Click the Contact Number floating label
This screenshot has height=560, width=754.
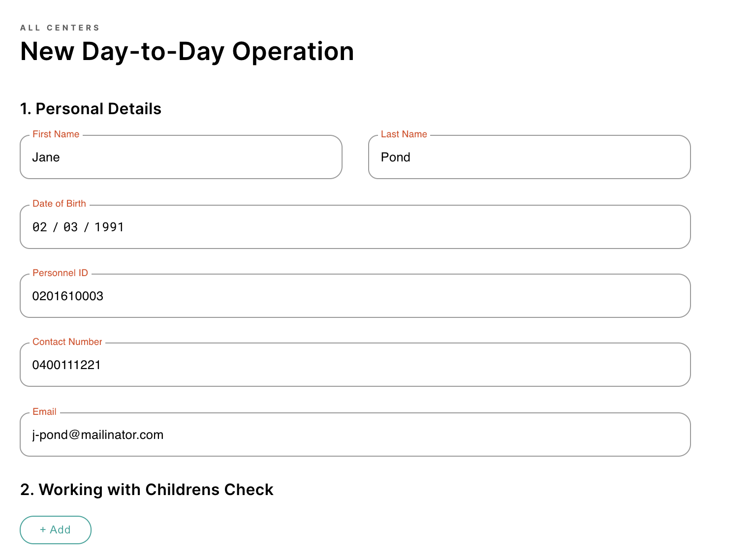point(67,342)
